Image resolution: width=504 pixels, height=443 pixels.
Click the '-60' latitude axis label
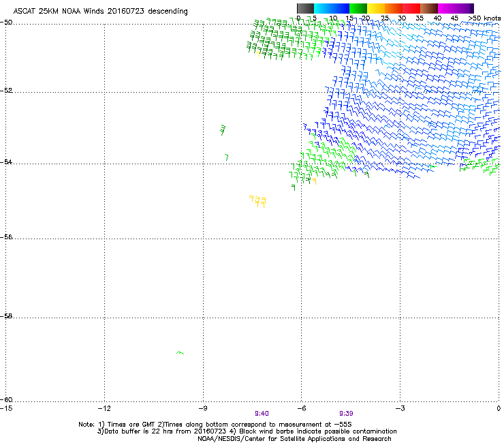[6, 399]
